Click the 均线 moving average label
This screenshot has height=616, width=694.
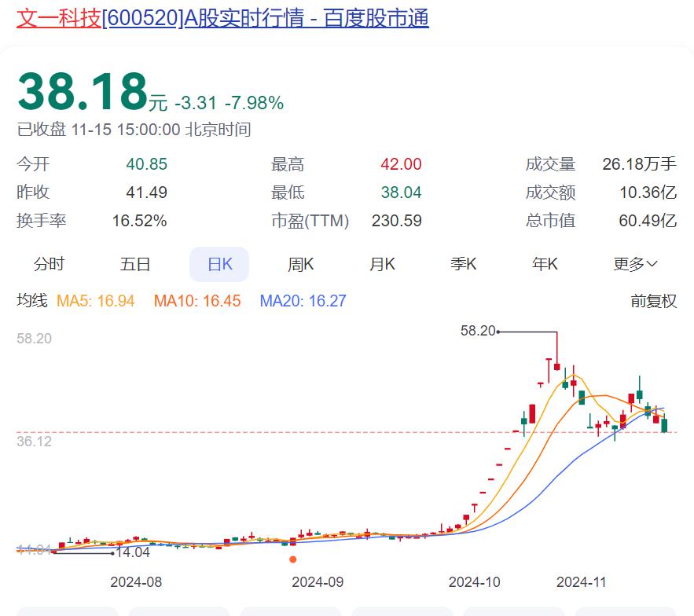tap(32, 301)
